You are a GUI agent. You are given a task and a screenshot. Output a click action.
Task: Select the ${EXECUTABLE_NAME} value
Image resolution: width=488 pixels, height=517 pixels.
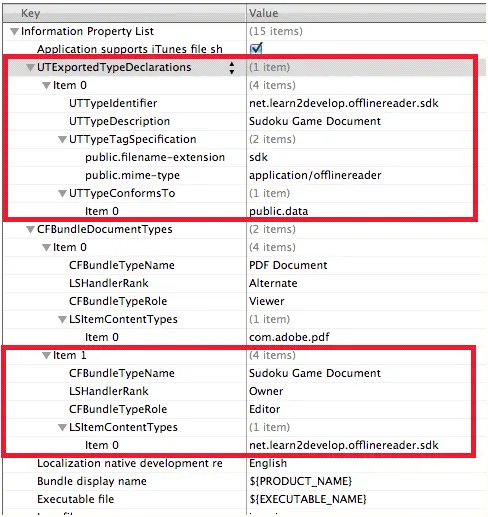tap(308, 499)
